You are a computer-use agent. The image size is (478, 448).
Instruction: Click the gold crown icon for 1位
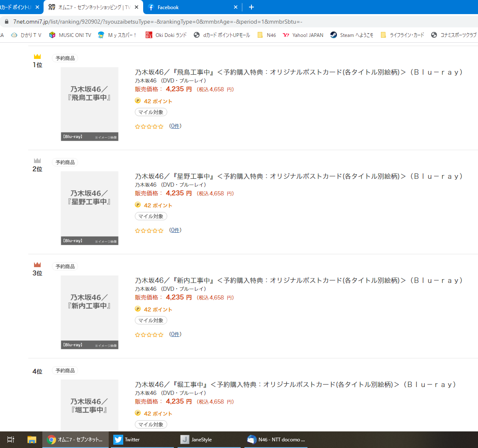point(37,56)
